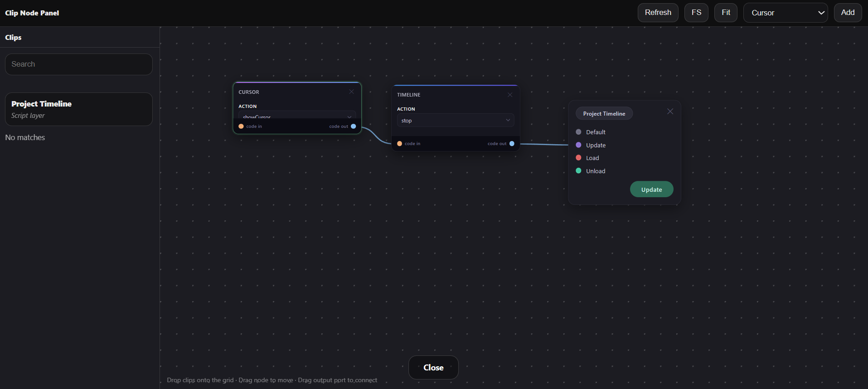
Task: Click the Cursor node's code in port
Action: pos(241,126)
